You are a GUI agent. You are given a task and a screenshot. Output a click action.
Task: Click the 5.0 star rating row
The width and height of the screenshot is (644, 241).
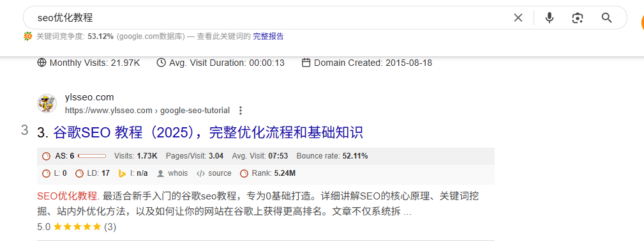[x=77, y=226]
